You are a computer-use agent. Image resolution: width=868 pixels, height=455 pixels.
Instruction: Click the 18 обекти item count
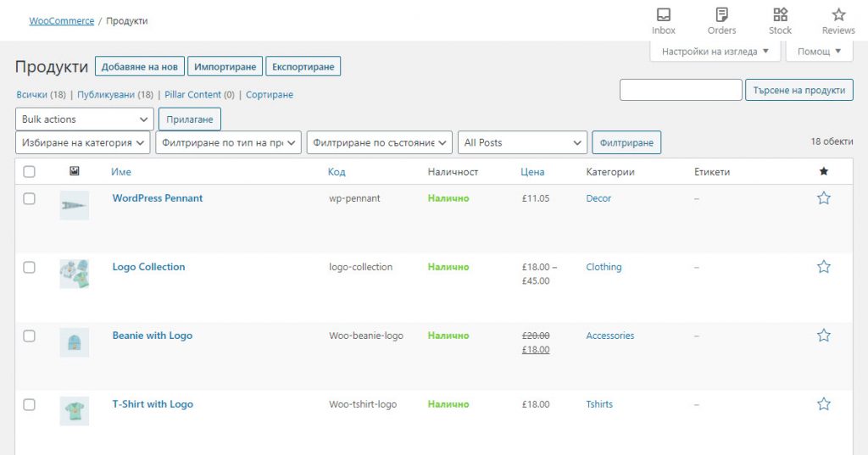click(832, 141)
